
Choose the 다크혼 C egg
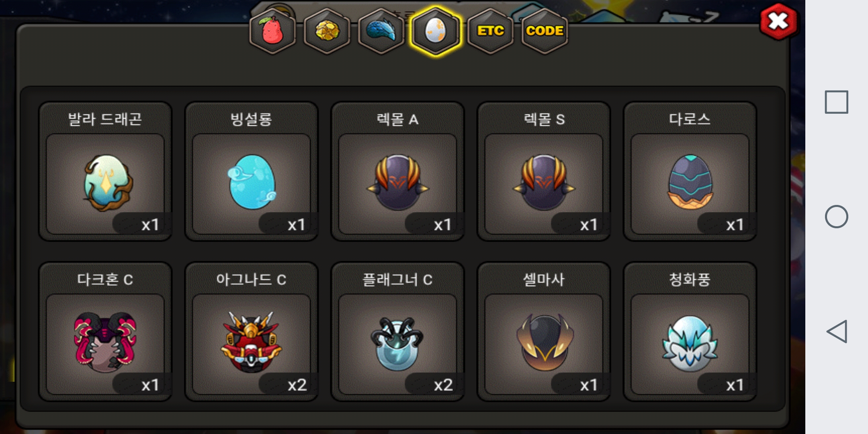[105, 332]
